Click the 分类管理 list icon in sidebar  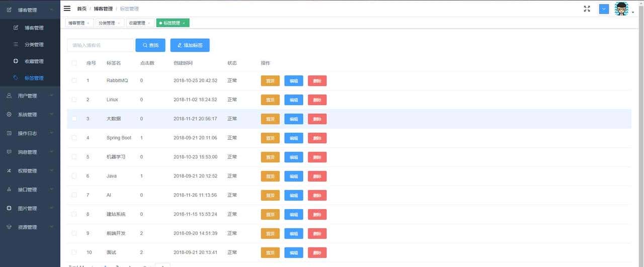tap(16, 45)
